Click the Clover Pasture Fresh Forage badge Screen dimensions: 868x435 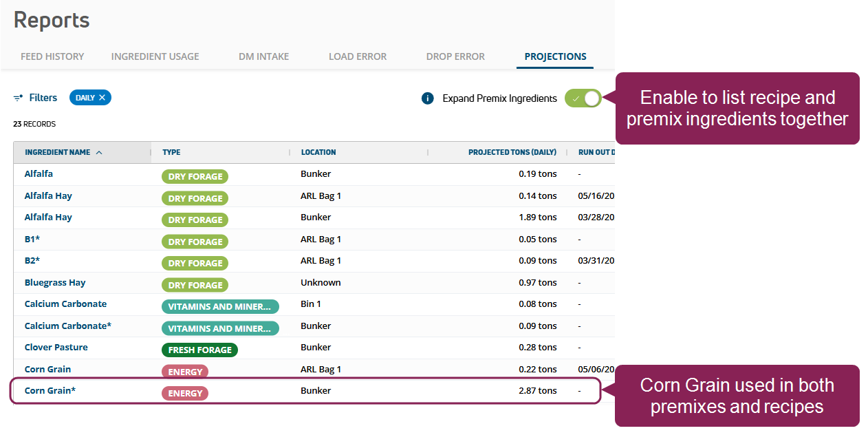coord(199,350)
